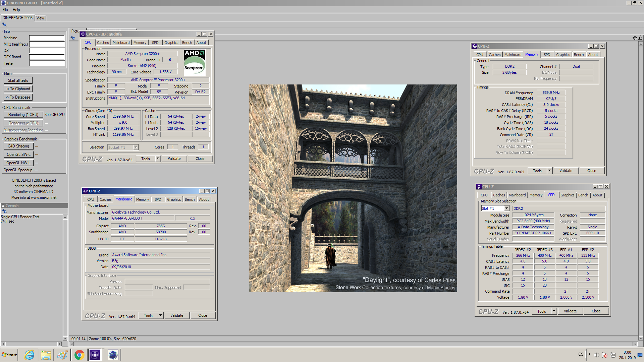This screenshot has height=362, width=644.
Task: Click the clock showing 8:00 in the tray
Action: click(627, 353)
